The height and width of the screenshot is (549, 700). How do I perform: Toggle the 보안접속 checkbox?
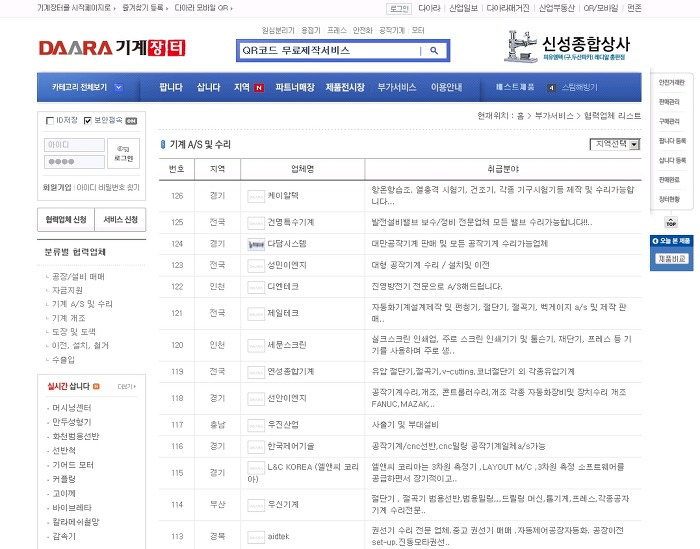(88, 121)
